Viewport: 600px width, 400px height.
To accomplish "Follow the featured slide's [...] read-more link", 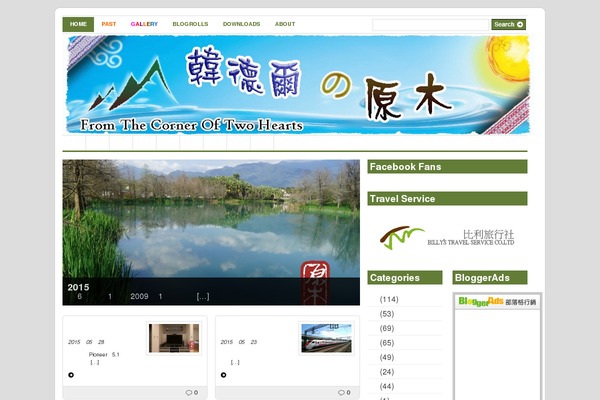I will click(203, 297).
